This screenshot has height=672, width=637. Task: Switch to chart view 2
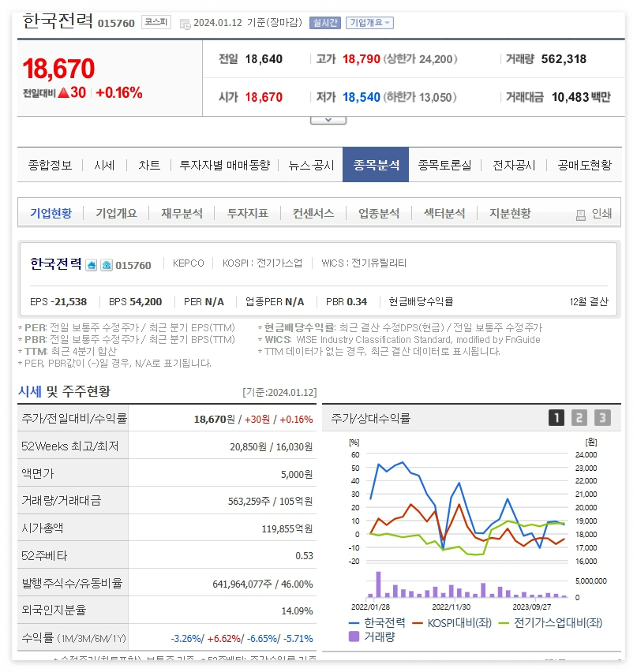pos(579,418)
